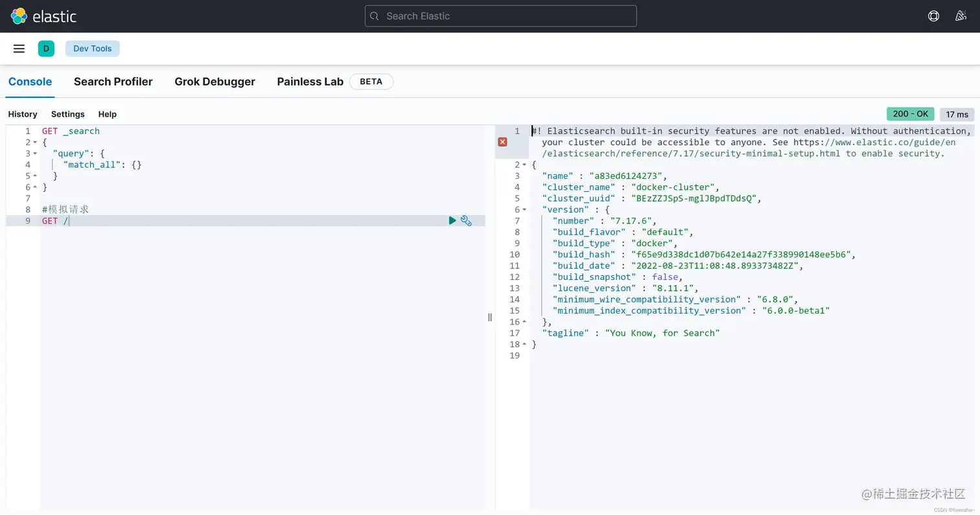Image resolution: width=980 pixels, height=515 pixels.
Task: Click the build_snapshot false value
Action: tap(665, 277)
